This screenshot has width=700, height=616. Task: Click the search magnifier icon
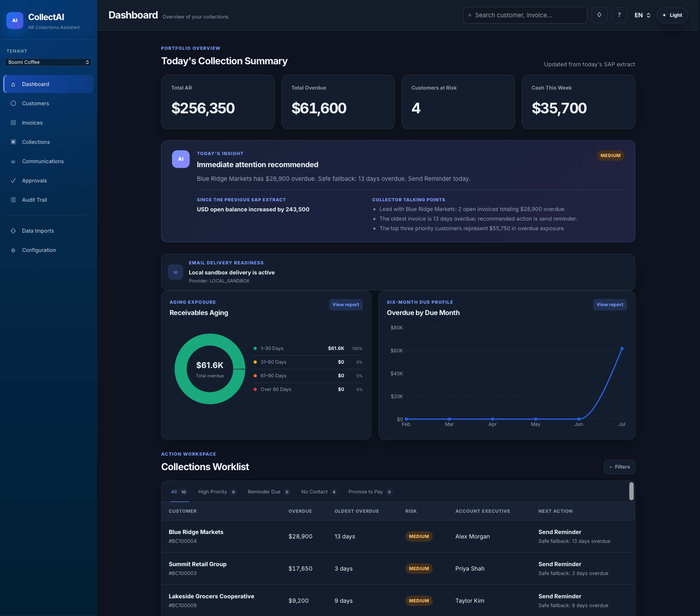470,15
